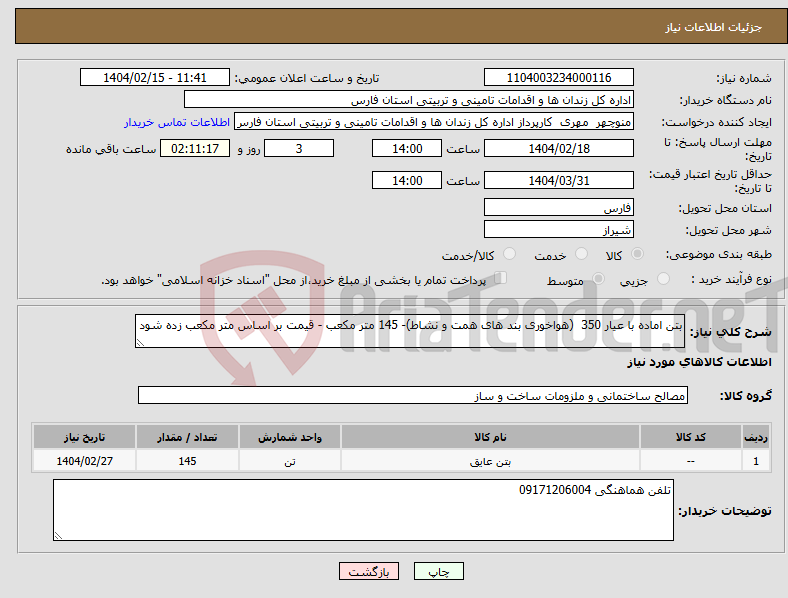788x598 pixels.
Task: Click the quantity cell 145
Action: click(x=187, y=461)
